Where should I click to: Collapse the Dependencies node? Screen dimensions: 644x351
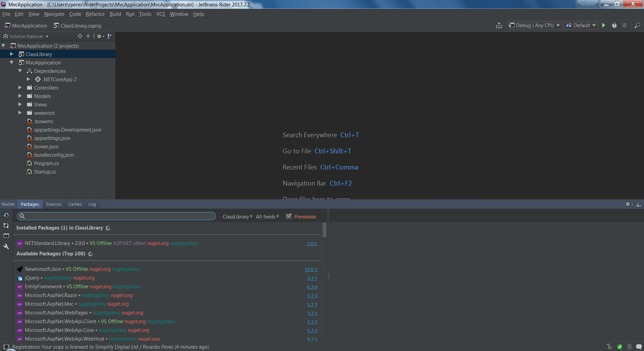coord(20,71)
